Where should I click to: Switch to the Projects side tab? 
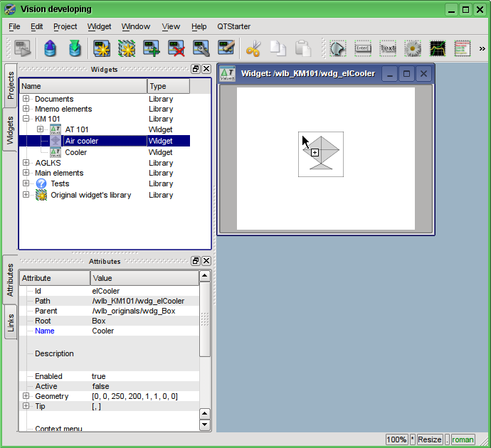pos(11,85)
